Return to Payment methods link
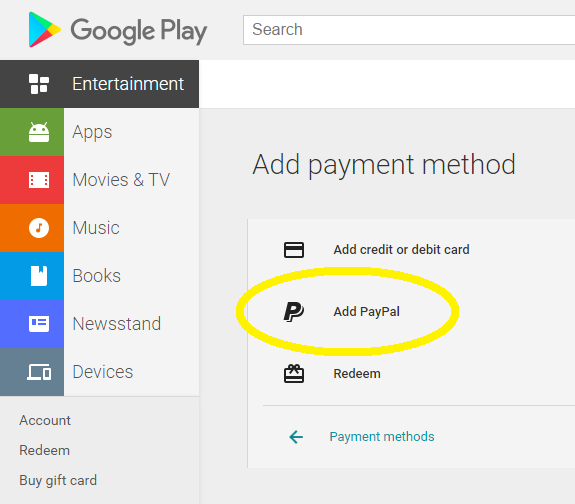 382,437
